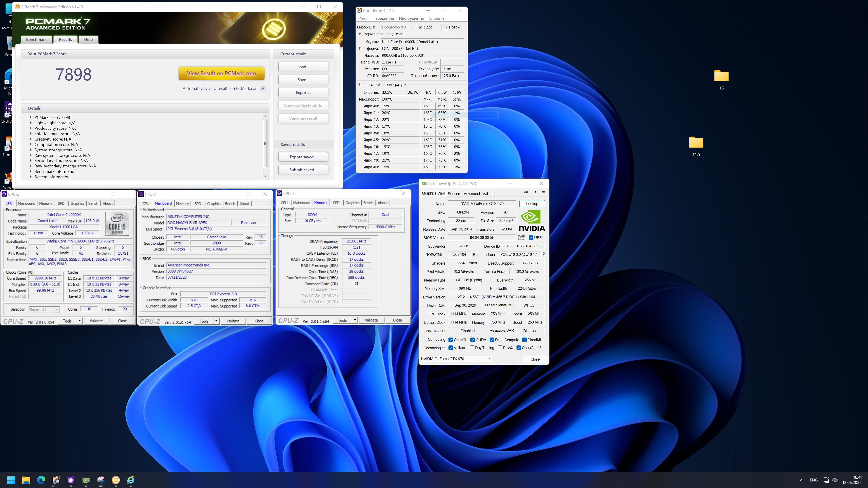Open the Advanced tab in GPU-Z

[472, 194]
